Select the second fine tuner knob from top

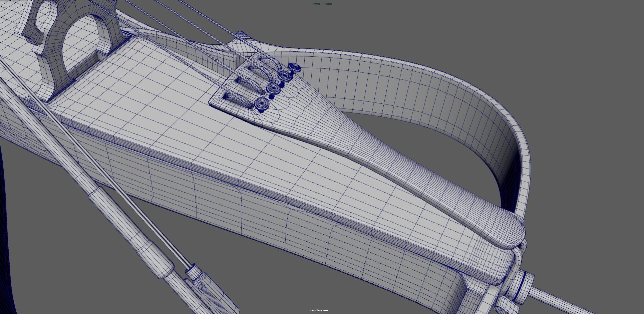(x=285, y=76)
